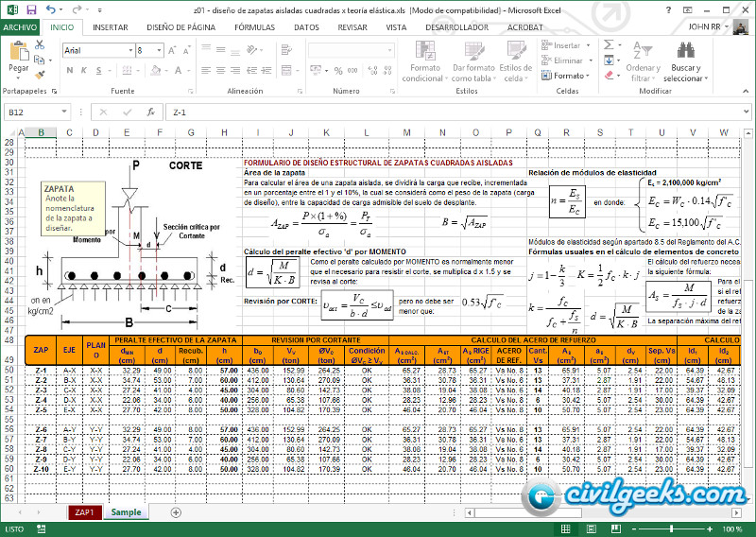Add a new sheet with plus button
Image resolution: width=756 pixels, height=537 pixels.
click(176, 512)
